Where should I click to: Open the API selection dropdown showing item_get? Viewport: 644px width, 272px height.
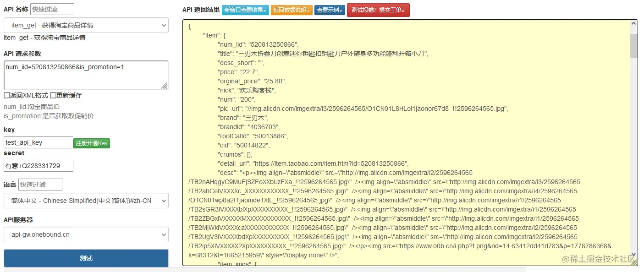point(86,25)
